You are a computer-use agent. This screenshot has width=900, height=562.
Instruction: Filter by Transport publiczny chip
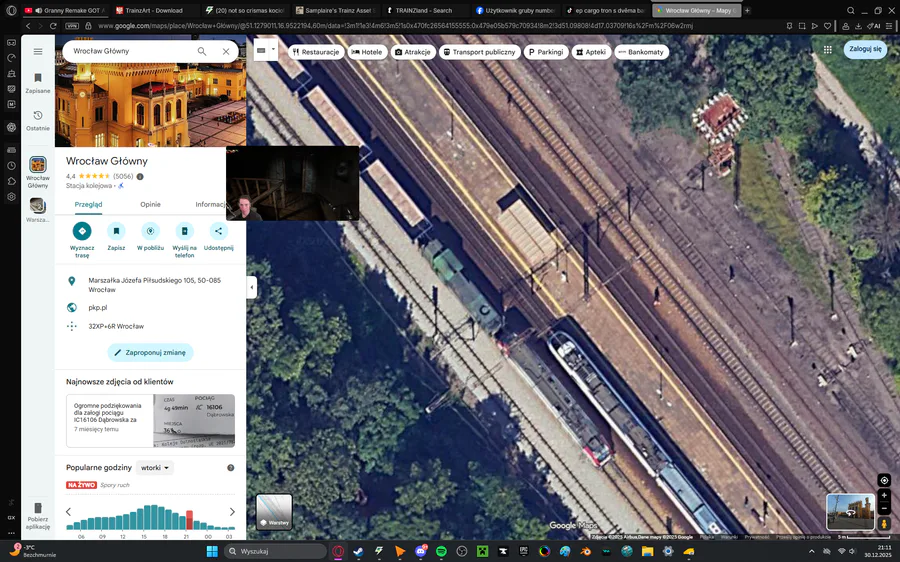tap(480, 52)
